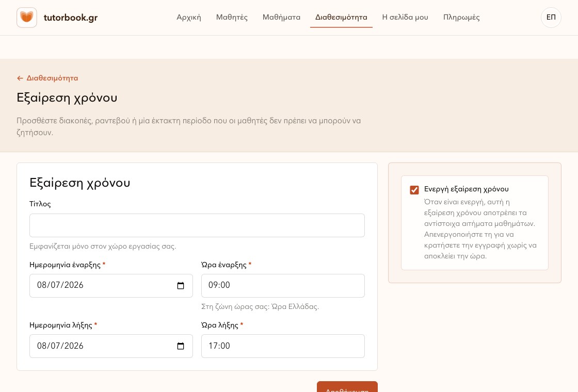Click the Ενεργή εξαίρεση χρόνου label
The height and width of the screenshot is (392, 578).
tap(467, 189)
